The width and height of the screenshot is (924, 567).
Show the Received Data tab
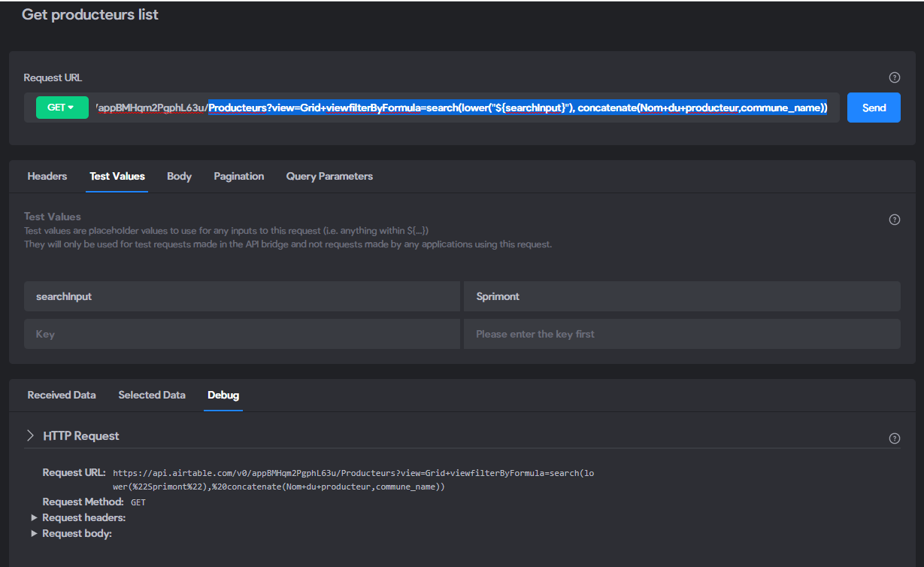pyautogui.click(x=62, y=395)
